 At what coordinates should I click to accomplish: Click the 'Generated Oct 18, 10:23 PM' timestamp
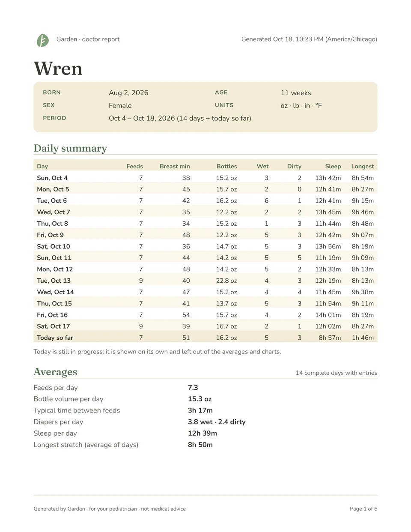click(x=282, y=39)
